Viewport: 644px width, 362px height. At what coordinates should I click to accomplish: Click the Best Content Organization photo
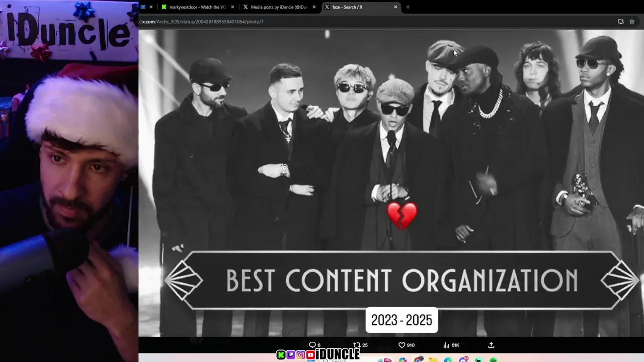click(x=391, y=183)
